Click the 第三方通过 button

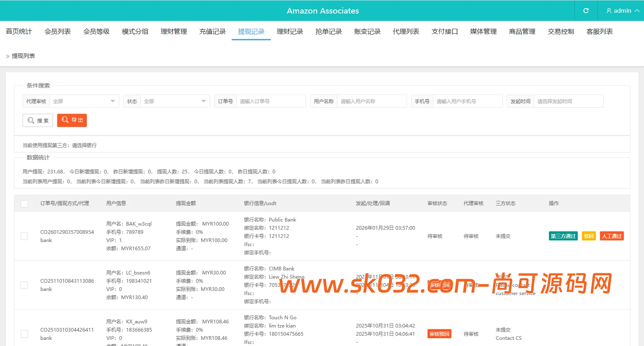point(563,236)
